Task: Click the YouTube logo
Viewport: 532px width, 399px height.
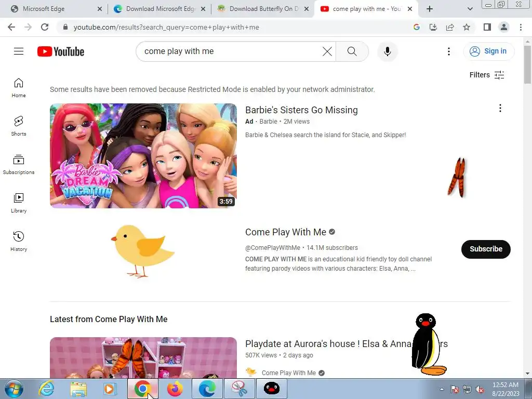Action: (x=61, y=51)
